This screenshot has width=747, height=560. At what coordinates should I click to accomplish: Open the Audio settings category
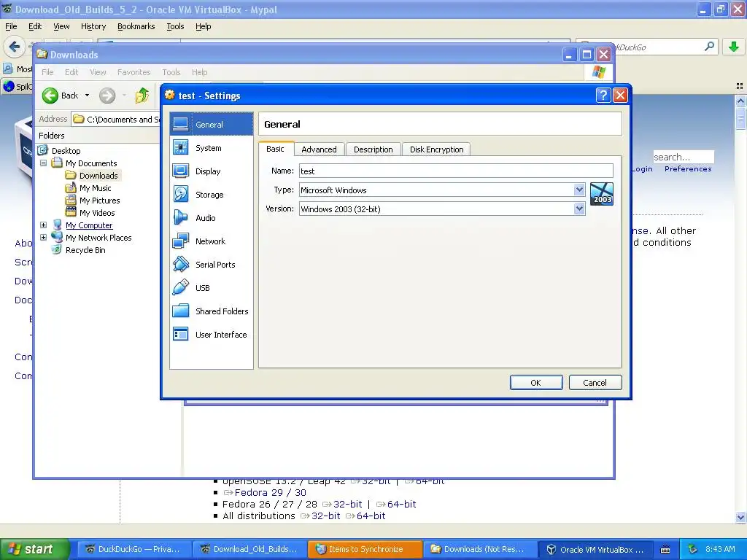(x=211, y=218)
